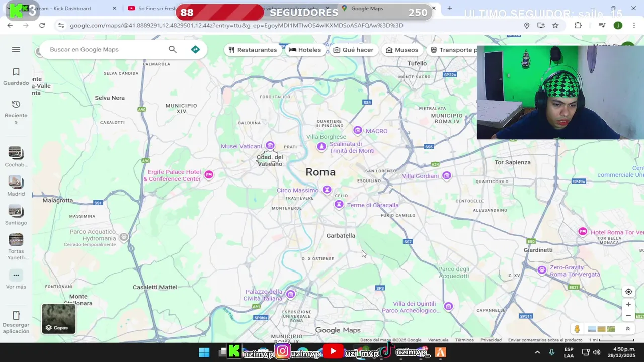Click the Circo Massimo pin
644x362 pixels.
[327, 190]
